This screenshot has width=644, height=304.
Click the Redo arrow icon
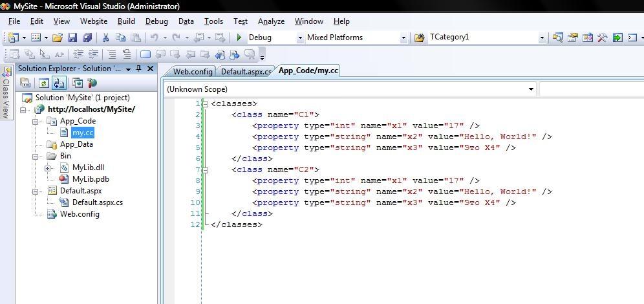pyautogui.click(x=177, y=38)
